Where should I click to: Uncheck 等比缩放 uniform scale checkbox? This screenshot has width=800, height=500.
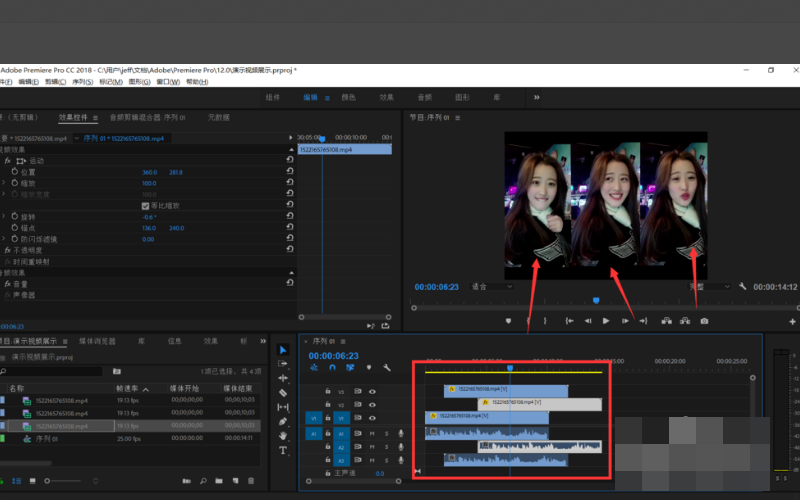pyautogui.click(x=145, y=206)
